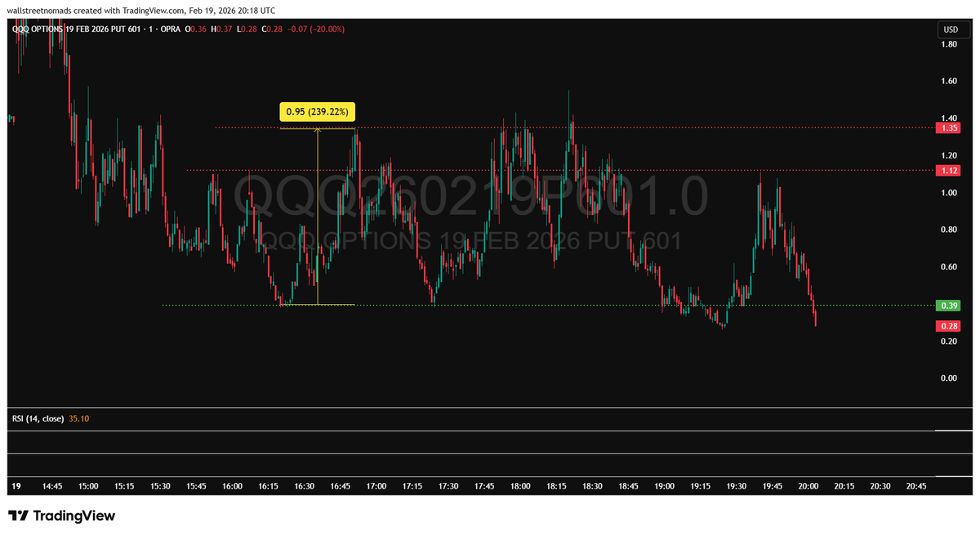Click the 18:15 time axis label

556,486
